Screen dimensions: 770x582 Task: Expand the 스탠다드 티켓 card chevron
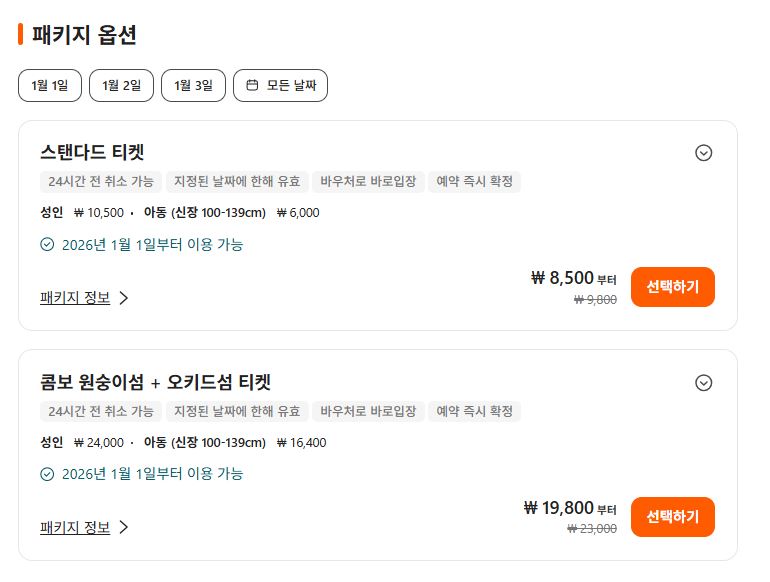click(703, 153)
